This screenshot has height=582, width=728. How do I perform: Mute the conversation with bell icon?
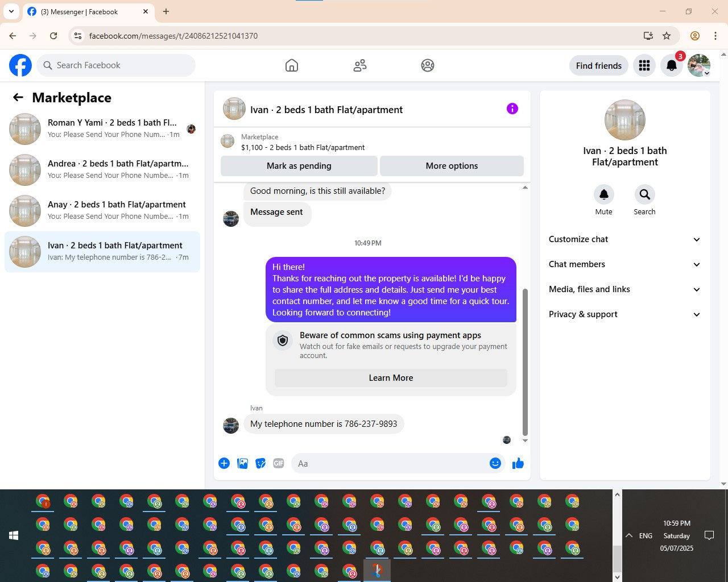coord(604,194)
